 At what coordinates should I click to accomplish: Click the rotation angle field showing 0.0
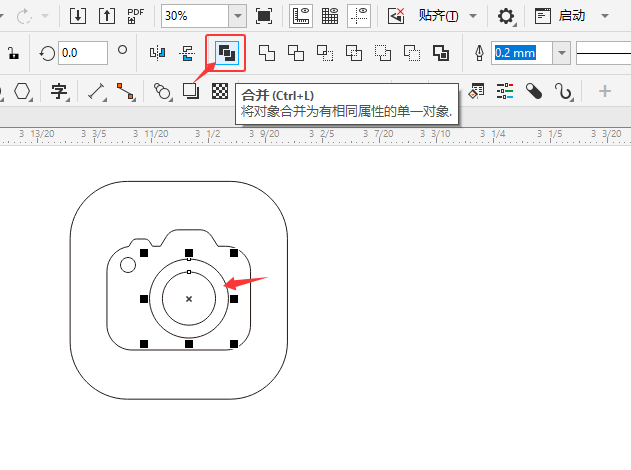(83, 53)
